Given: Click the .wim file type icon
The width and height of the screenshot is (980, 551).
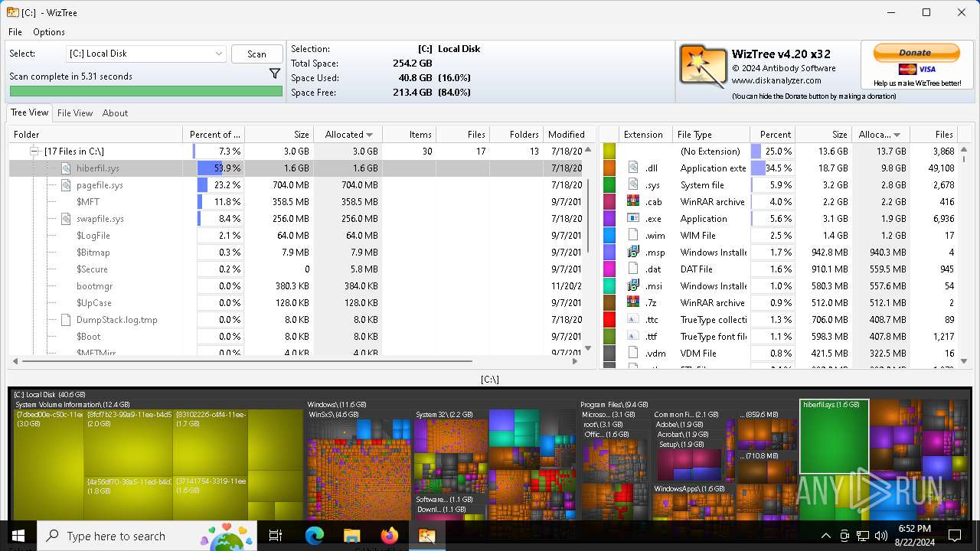Looking at the screenshot, I should (x=633, y=235).
